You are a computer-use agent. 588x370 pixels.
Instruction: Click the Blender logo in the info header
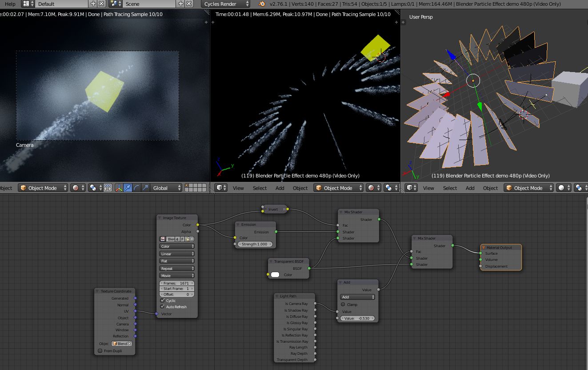point(261,4)
